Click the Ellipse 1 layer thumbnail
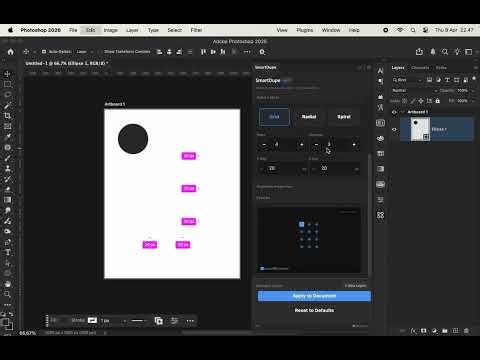480x360 pixels. coord(420,129)
